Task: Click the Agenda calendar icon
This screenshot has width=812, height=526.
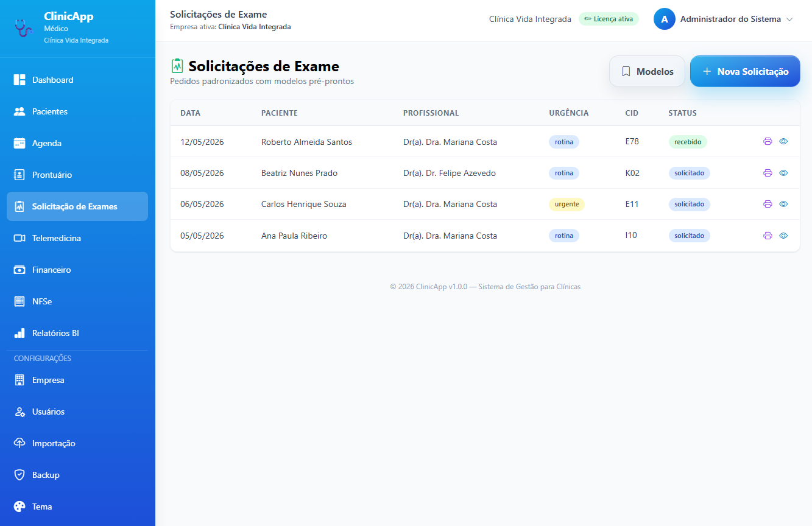Action: (19, 143)
